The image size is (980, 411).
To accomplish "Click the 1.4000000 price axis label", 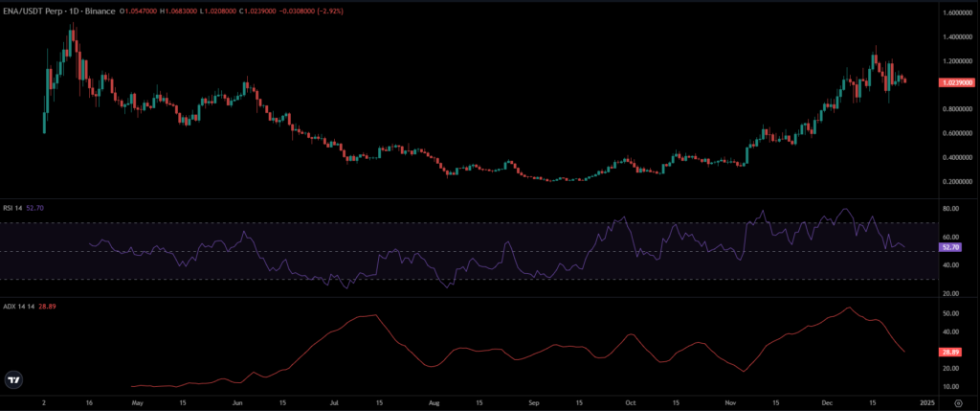I will tap(957, 37).
